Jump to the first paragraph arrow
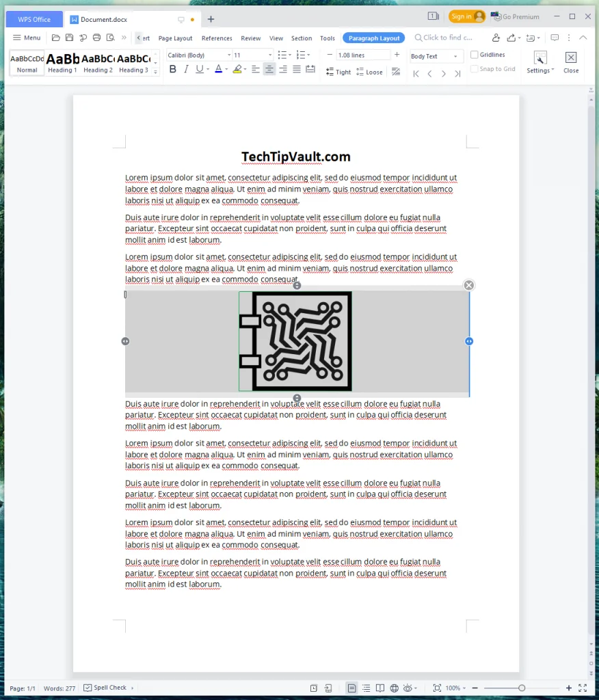The image size is (599, 700). (416, 74)
